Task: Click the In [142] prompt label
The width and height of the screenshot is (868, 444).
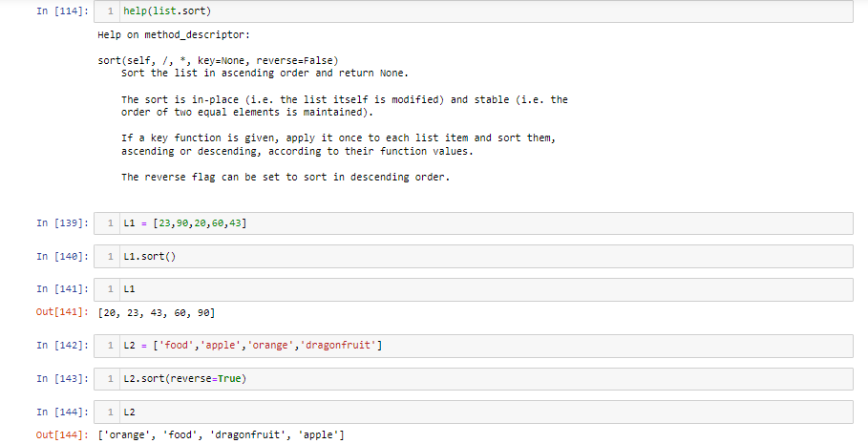Action: pyautogui.click(x=63, y=346)
